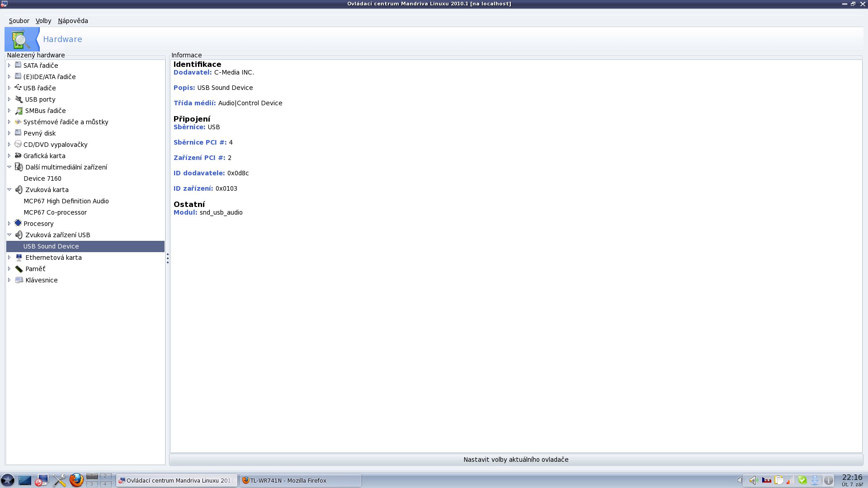868x488 pixels.
Task: Click Nastavit volby aktuálního ovladače button
Action: [516, 460]
